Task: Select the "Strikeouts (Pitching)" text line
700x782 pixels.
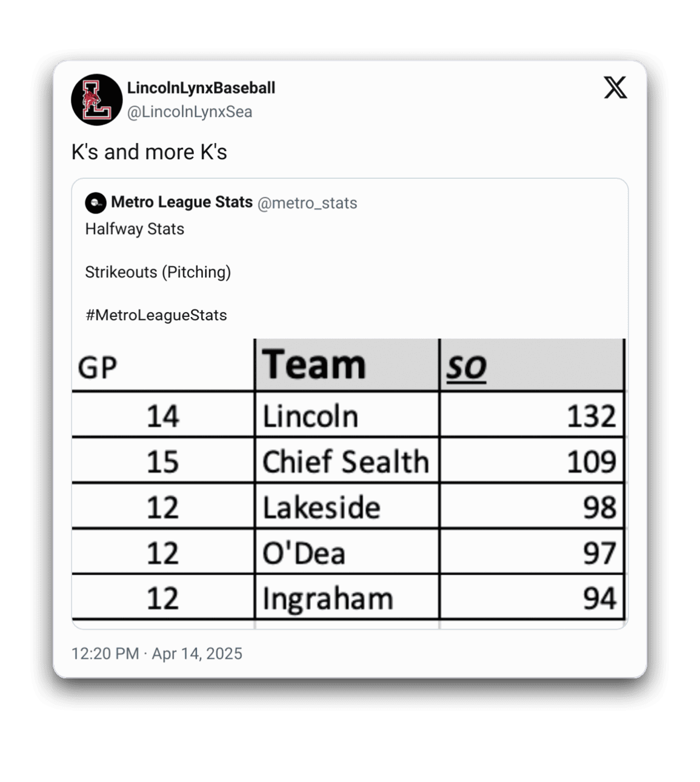Action: point(158,272)
